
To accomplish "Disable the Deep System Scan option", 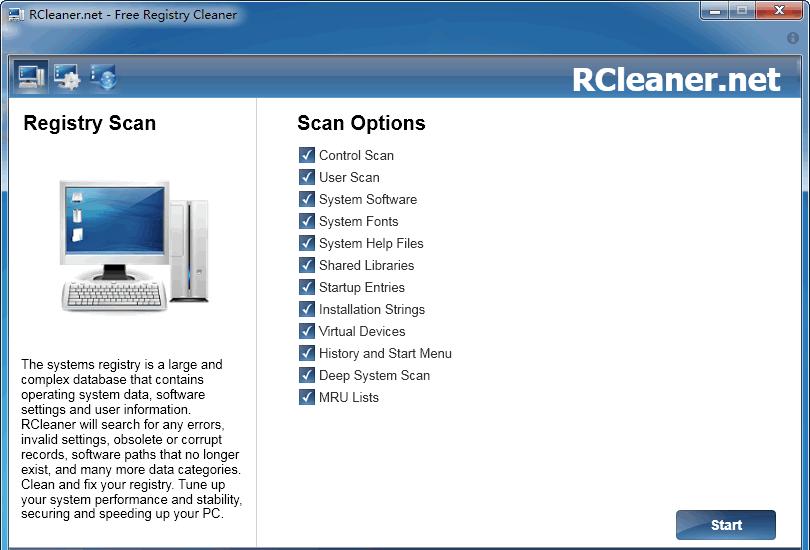I will tap(307, 375).
